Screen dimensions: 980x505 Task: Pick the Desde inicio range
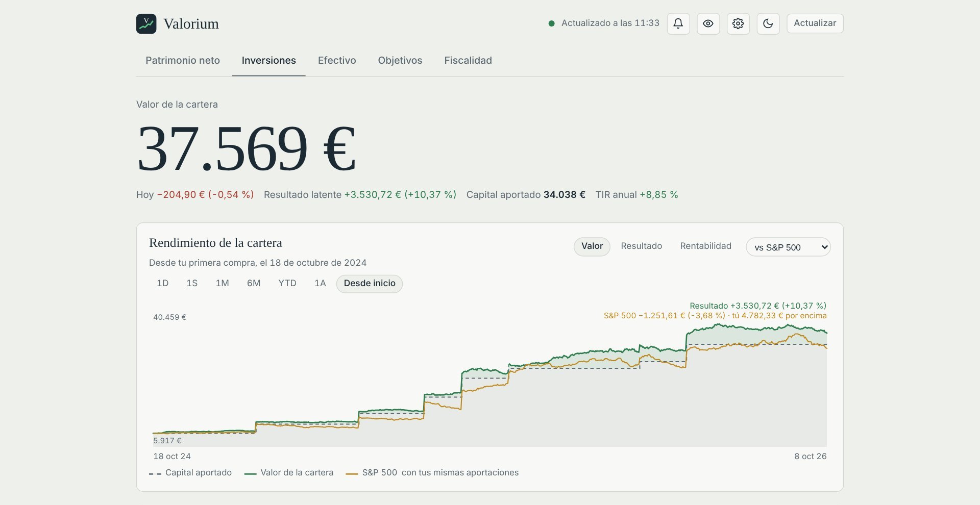[x=370, y=284]
